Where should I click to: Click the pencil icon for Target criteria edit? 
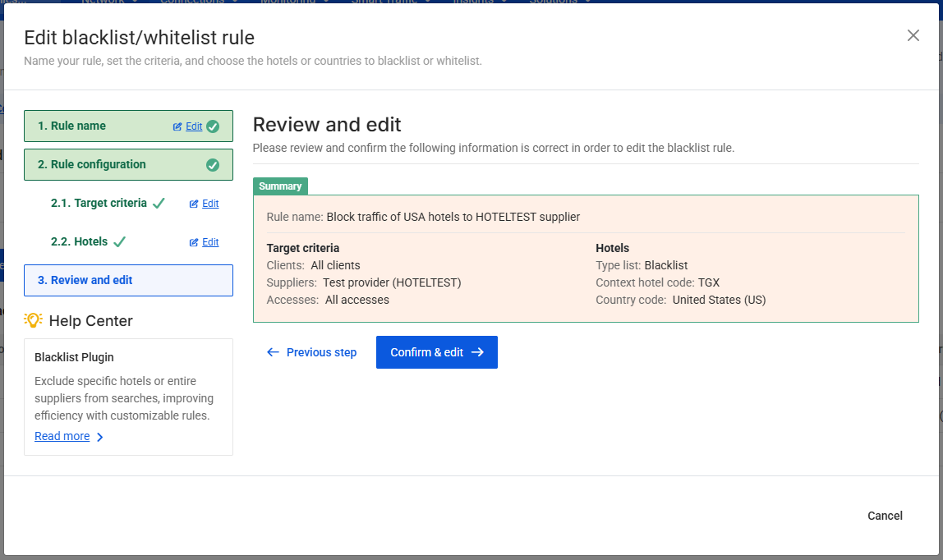[194, 204]
